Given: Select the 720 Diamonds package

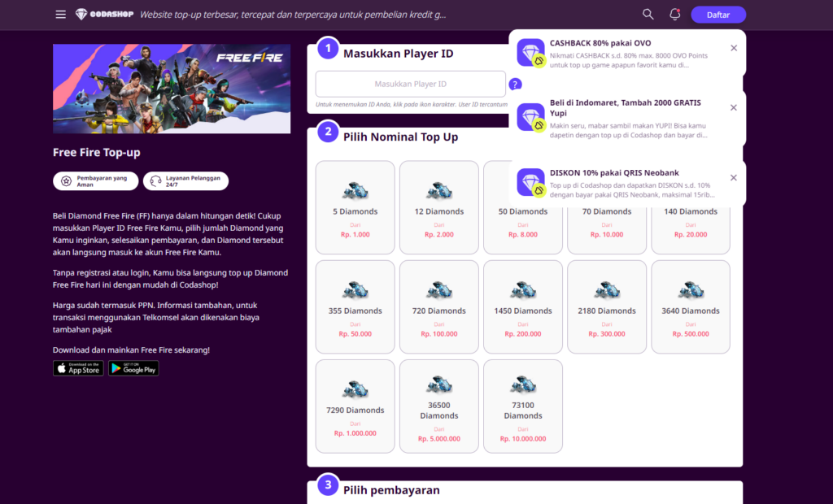Looking at the screenshot, I should [x=439, y=307].
